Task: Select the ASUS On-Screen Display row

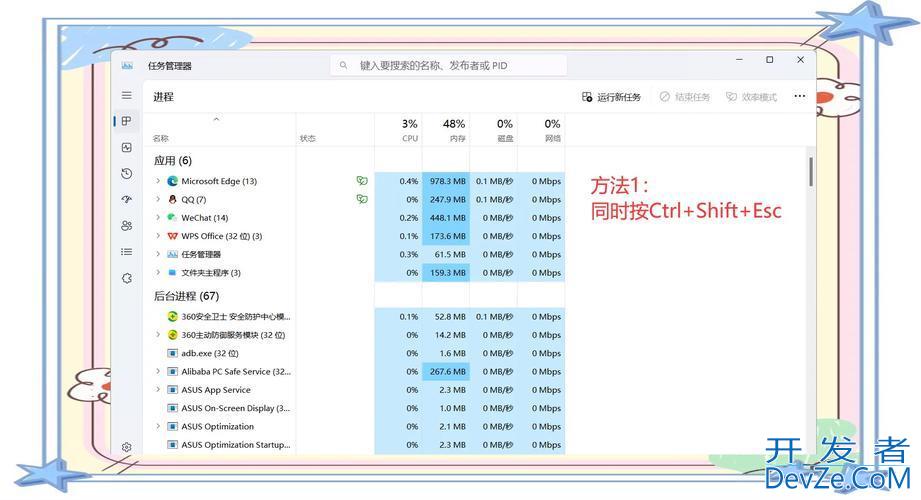Action: [x=354, y=408]
